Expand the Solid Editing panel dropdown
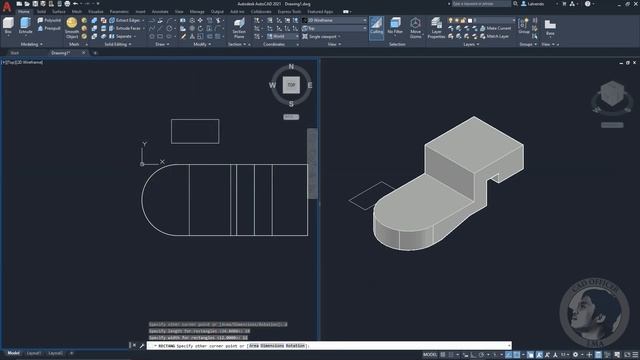 118,44
